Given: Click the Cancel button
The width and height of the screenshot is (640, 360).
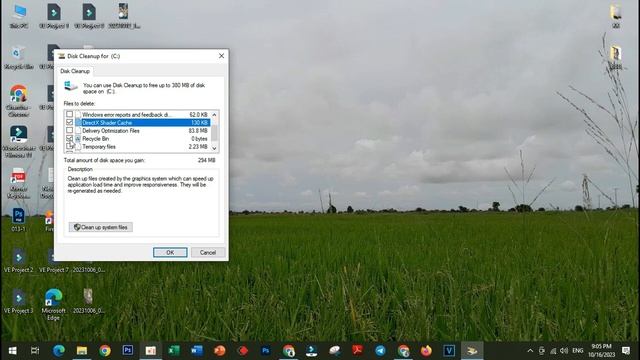Looking at the screenshot, I should 208,252.
